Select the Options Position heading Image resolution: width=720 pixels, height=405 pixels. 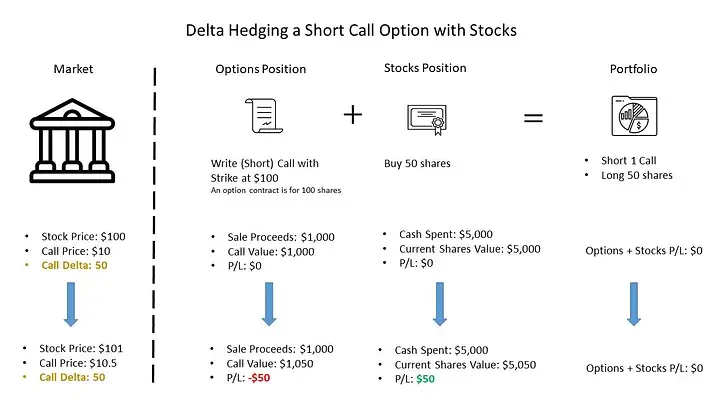tap(260, 69)
